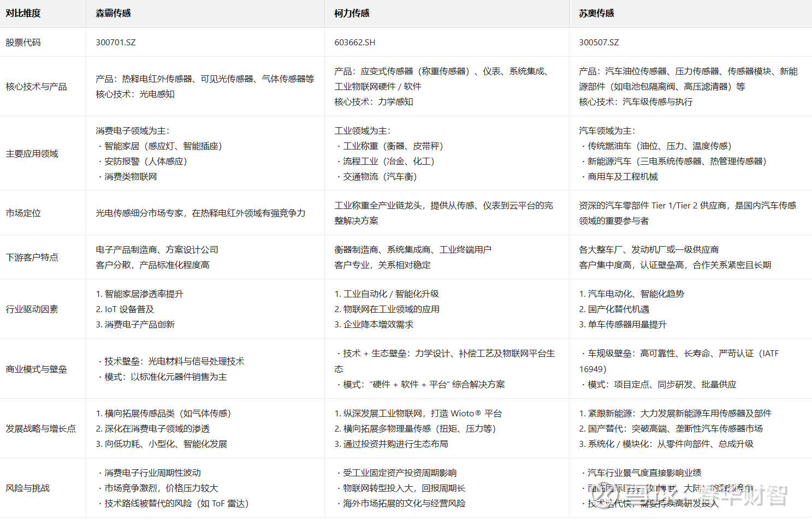Click the bullet "商用车及工程机械"
The width and height of the screenshot is (812, 520).
click(619, 177)
